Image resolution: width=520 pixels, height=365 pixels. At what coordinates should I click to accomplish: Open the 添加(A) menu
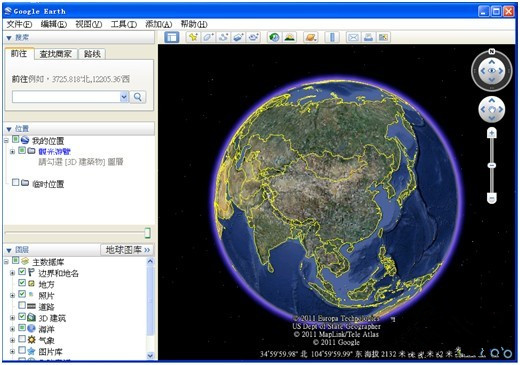pyautogui.click(x=159, y=24)
